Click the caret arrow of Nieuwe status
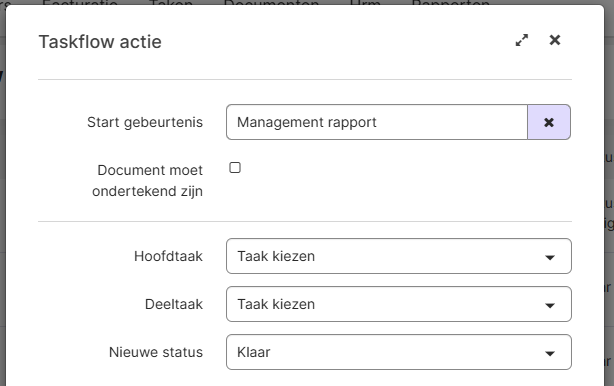The image size is (614, 386). 550,354
